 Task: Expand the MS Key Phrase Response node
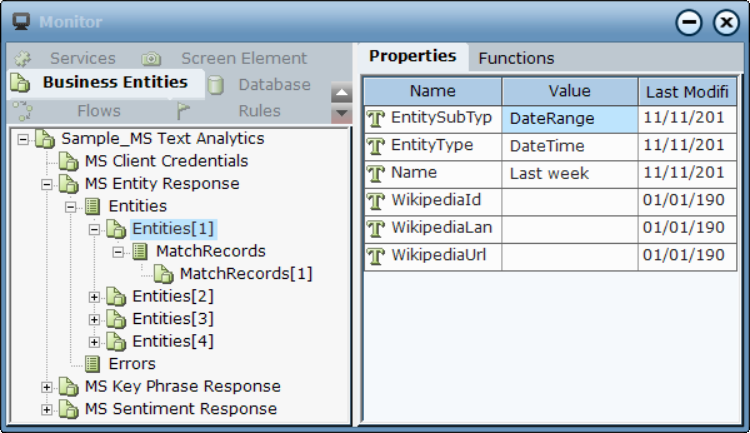[x=47, y=387]
